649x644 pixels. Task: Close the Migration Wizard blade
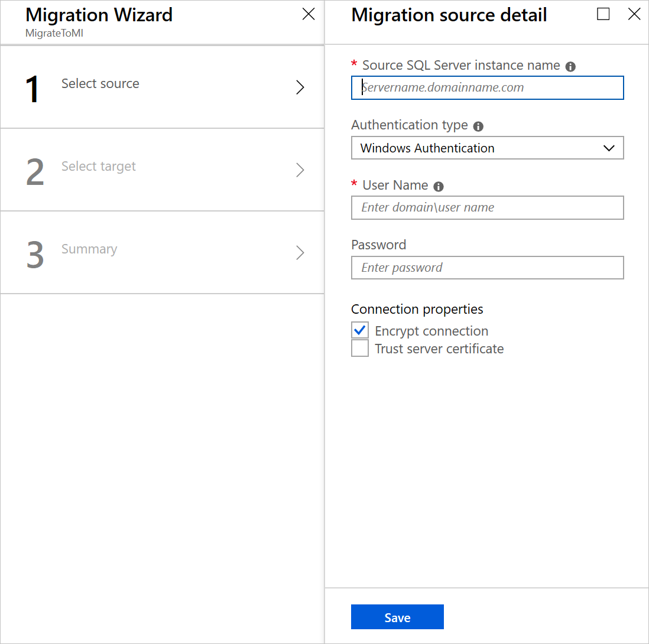click(x=308, y=14)
